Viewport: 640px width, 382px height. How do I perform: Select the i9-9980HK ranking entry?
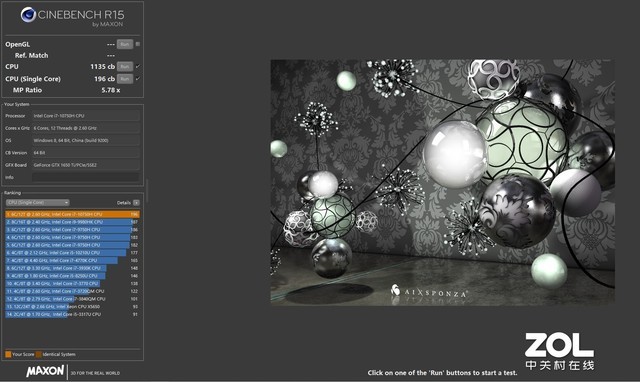pyautogui.click(x=72, y=222)
